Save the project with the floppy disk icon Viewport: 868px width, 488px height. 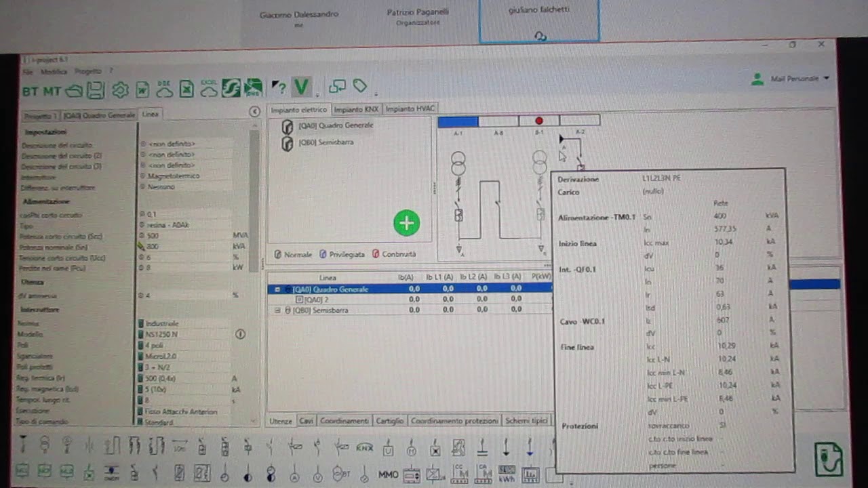(x=96, y=89)
